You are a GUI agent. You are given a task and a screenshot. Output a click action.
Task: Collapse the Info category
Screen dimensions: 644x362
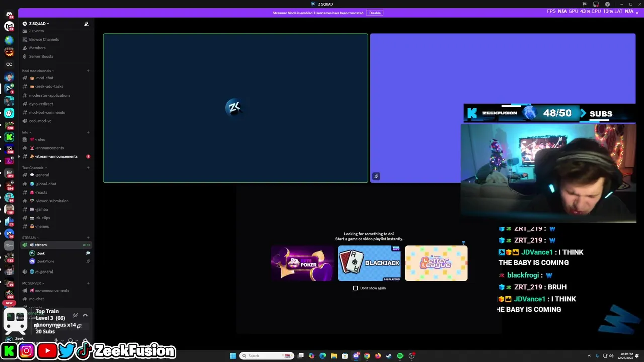26,132
